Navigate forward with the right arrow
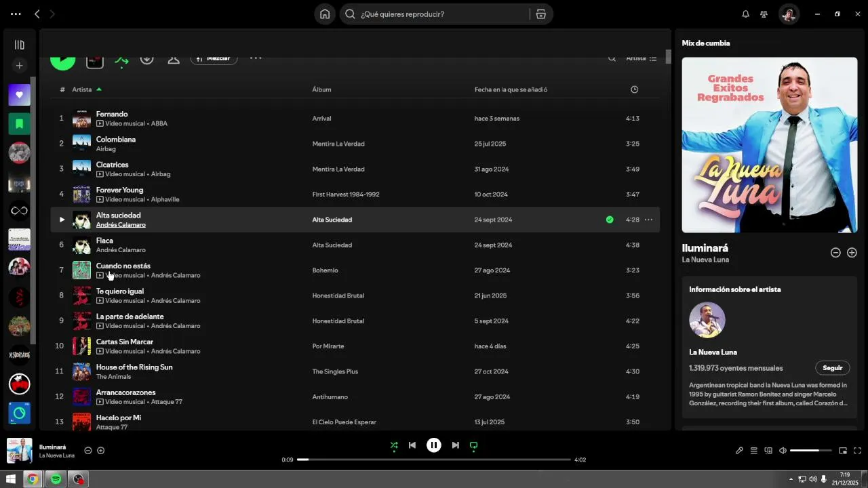This screenshot has height=488, width=868. tap(53, 14)
